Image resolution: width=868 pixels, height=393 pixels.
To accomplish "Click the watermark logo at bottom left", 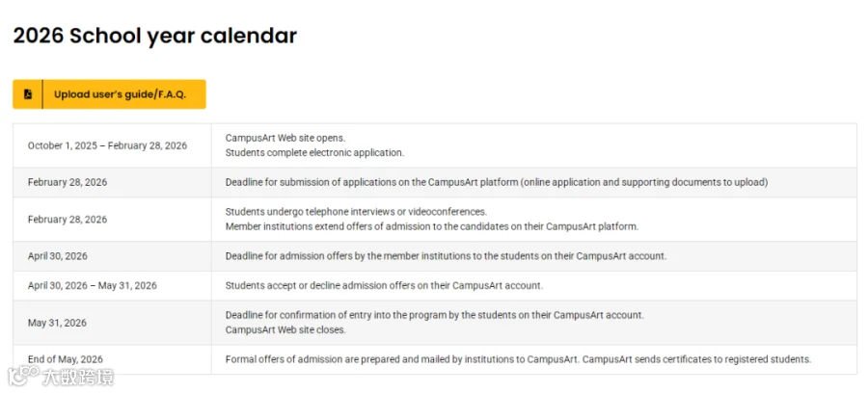I will tap(61, 377).
